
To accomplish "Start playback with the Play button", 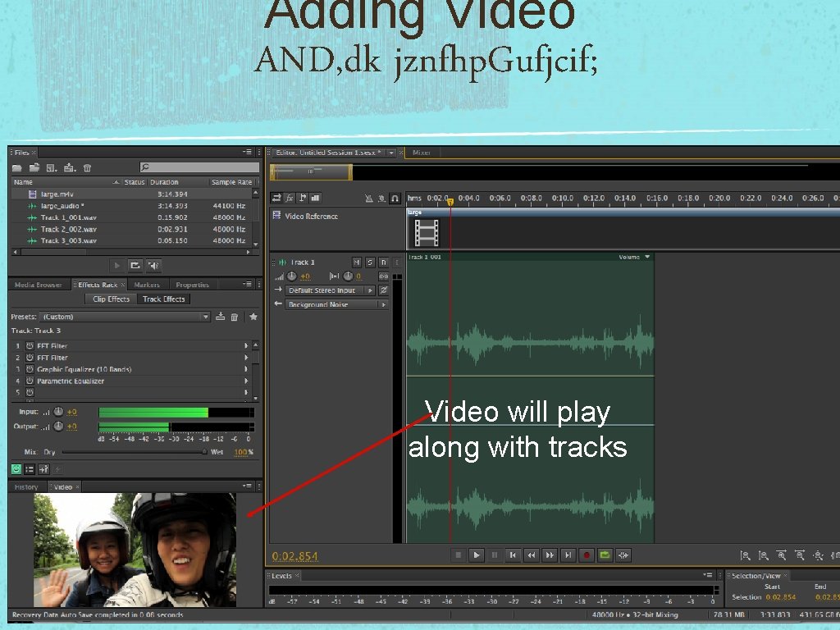I will click(477, 555).
